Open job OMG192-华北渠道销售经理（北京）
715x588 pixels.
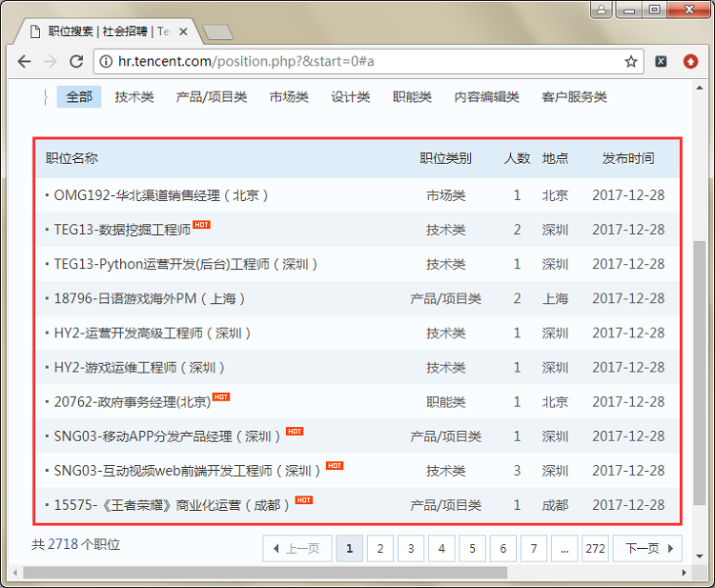coord(160,195)
